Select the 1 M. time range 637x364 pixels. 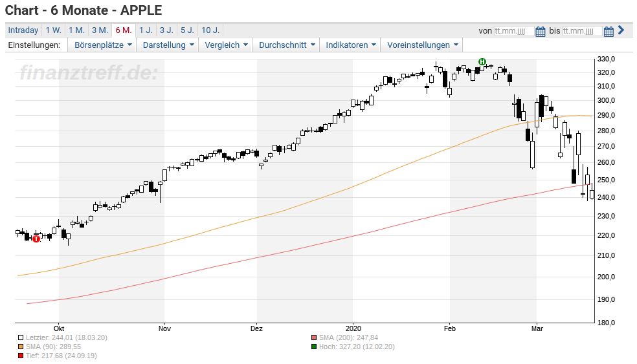[76, 30]
